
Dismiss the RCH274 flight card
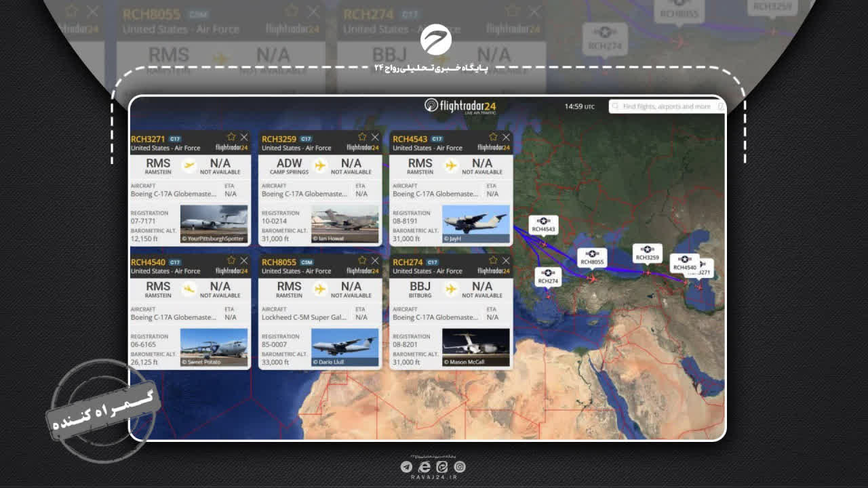pyautogui.click(x=506, y=260)
